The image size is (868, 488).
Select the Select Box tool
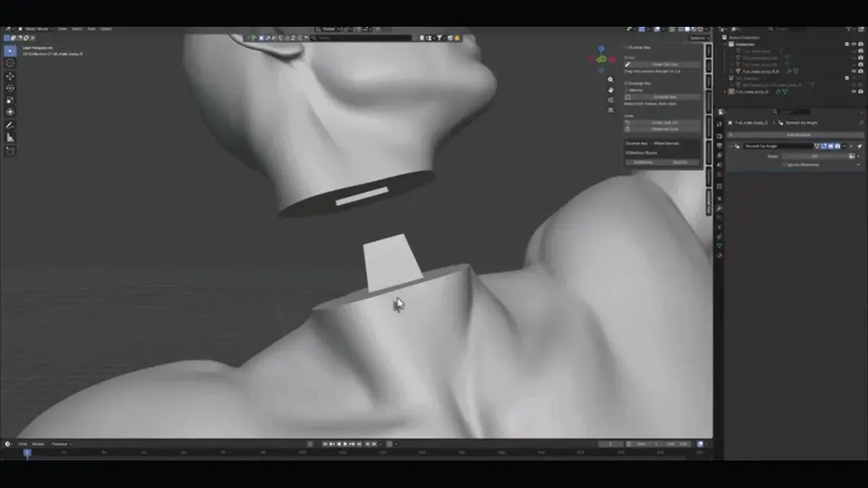tap(10, 51)
